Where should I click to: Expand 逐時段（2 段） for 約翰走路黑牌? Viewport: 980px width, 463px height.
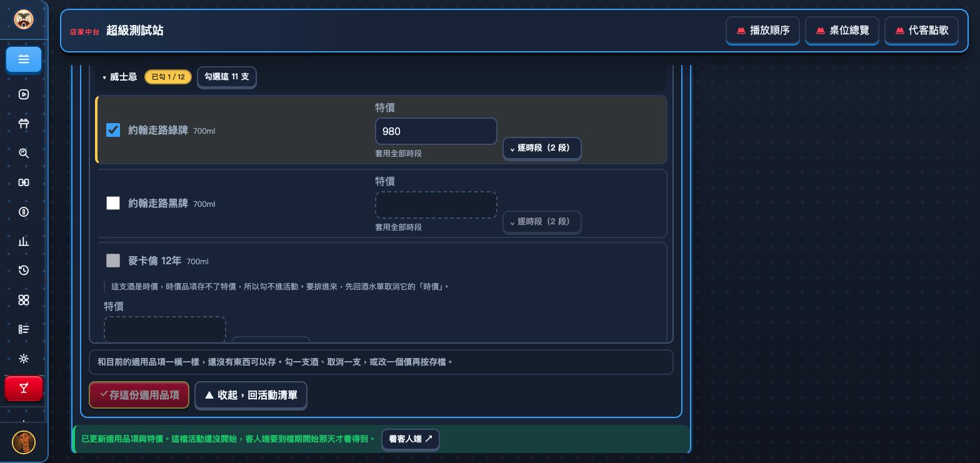coord(542,222)
